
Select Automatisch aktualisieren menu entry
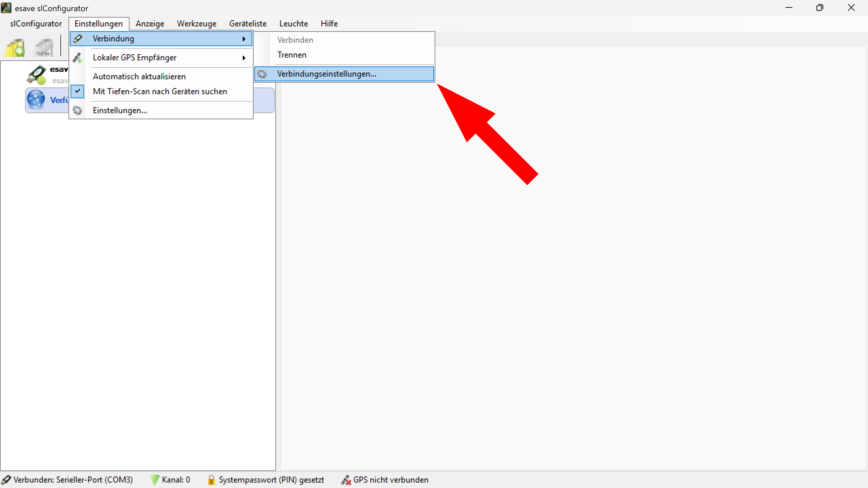pos(161,77)
